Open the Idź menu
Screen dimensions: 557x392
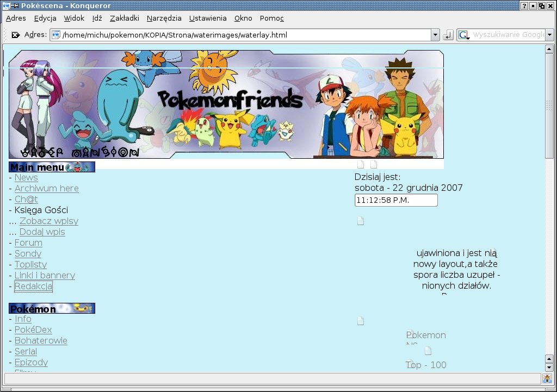pyautogui.click(x=97, y=18)
